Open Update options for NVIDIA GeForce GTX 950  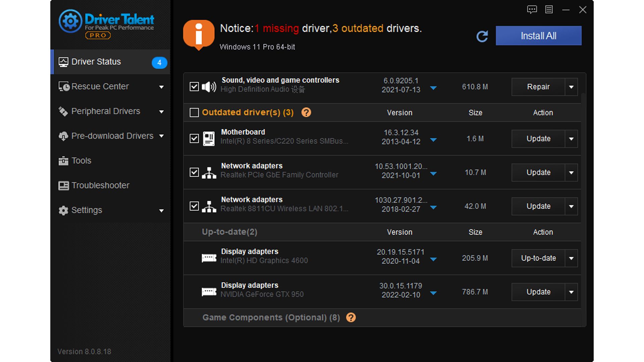pos(572,292)
